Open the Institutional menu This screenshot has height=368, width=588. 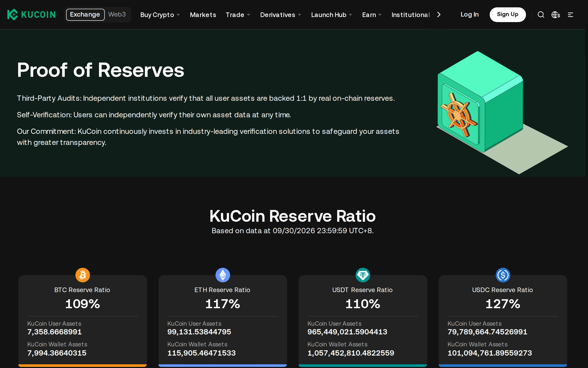411,15
